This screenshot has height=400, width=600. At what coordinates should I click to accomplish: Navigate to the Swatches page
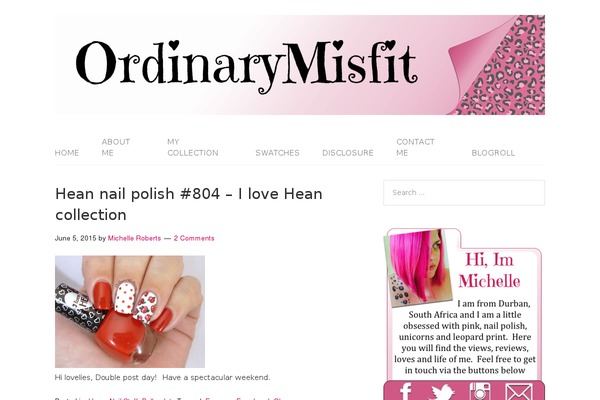(x=277, y=153)
